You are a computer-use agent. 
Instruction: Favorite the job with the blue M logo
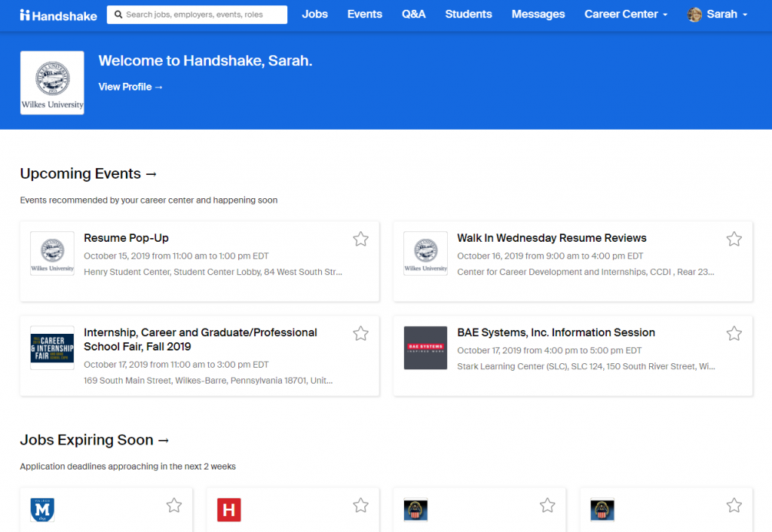174,506
